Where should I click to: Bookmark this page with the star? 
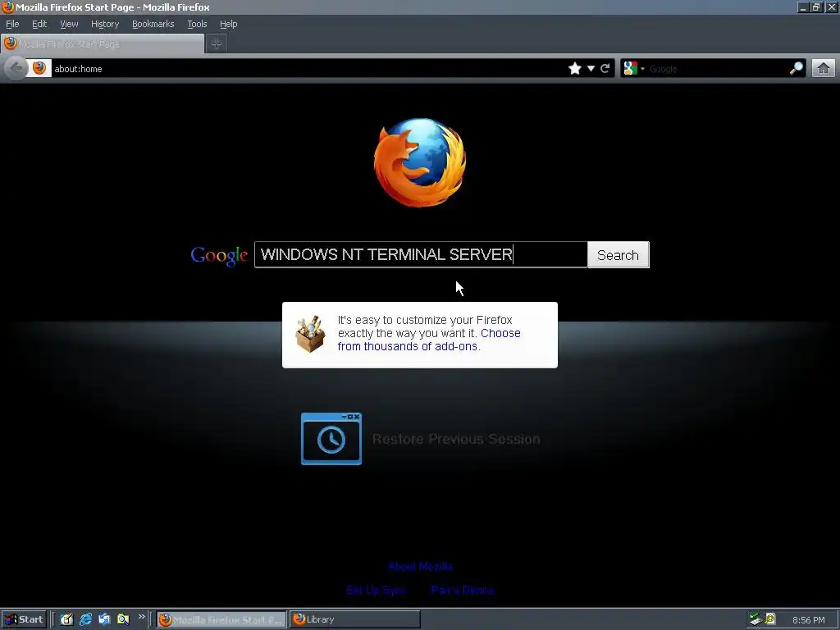pyautogui.click(x=574, y=69)
